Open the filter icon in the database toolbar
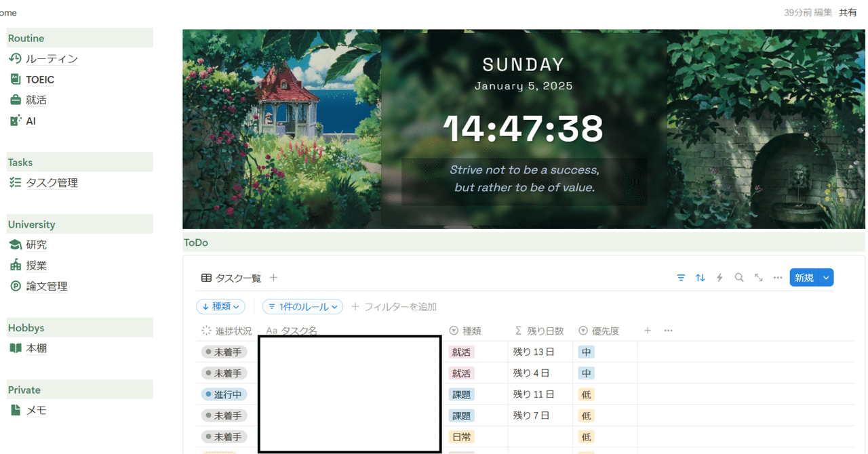This screenshot has height=454, width=868. pos(681,277)
